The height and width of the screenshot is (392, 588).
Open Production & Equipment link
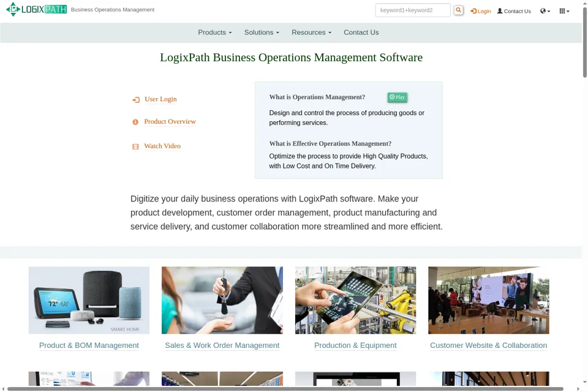[355, 345]
